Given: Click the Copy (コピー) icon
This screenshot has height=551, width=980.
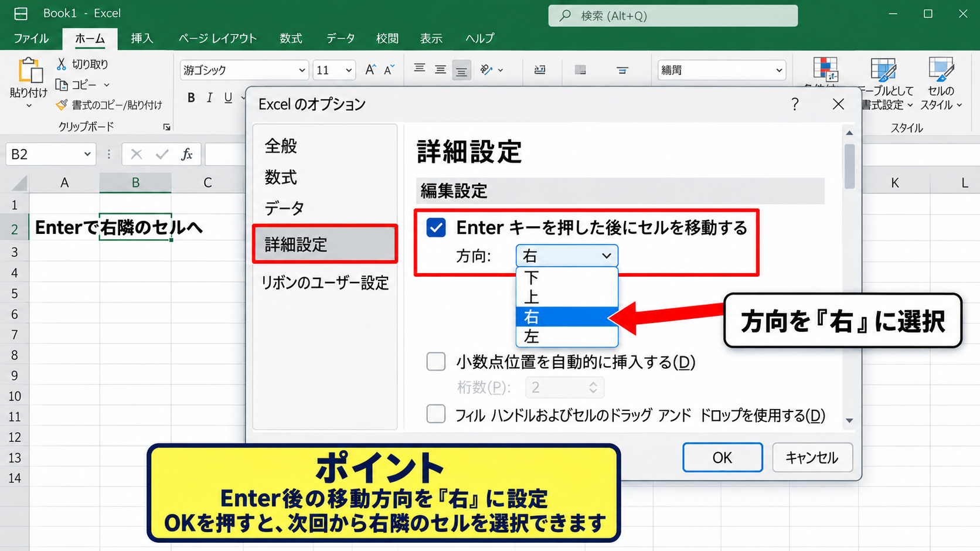Looking at the screenshot, I should (62, 85).
